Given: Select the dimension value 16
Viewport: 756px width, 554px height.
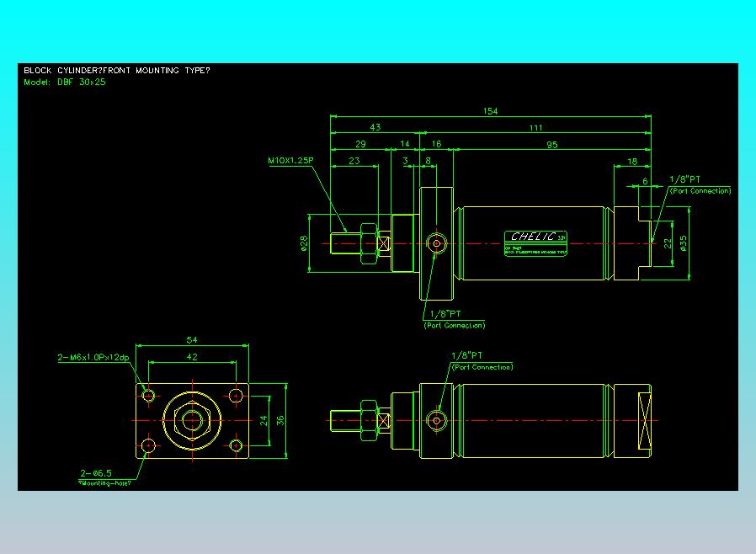Looking at the screenshot, I should [x=436, y=144].
